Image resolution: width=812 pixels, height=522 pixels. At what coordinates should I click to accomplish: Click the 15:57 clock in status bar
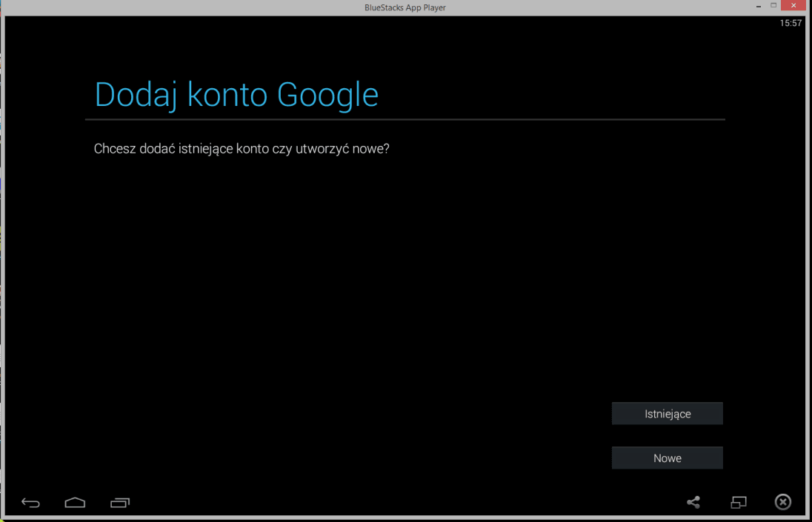click(x=791, y=23)
